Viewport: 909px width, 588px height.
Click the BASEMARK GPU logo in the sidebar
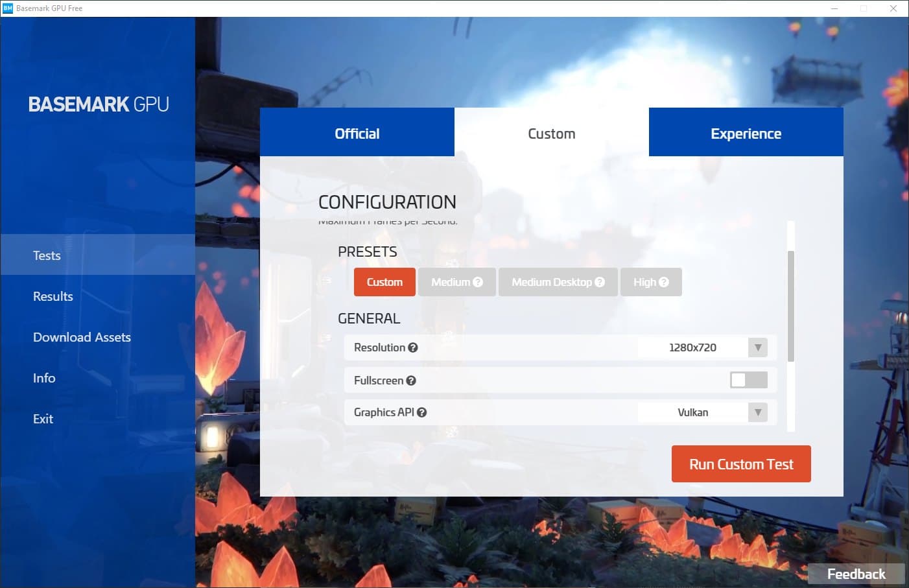tap(98, 104)
